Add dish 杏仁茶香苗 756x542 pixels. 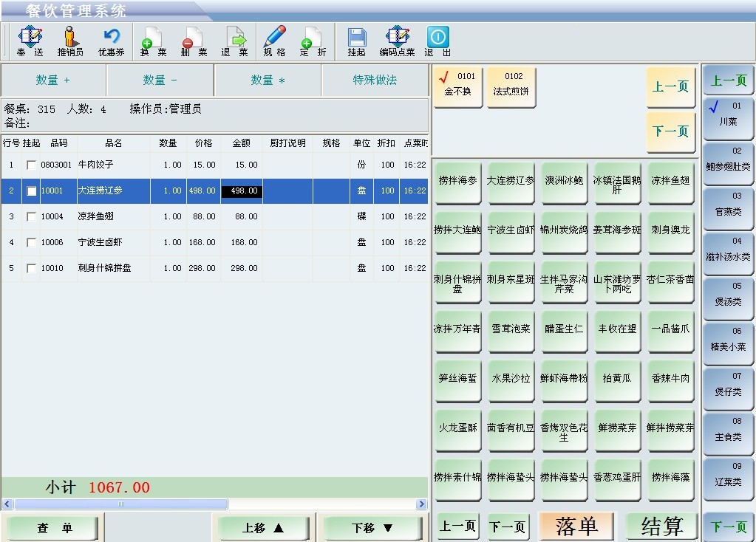coord(671,282)
